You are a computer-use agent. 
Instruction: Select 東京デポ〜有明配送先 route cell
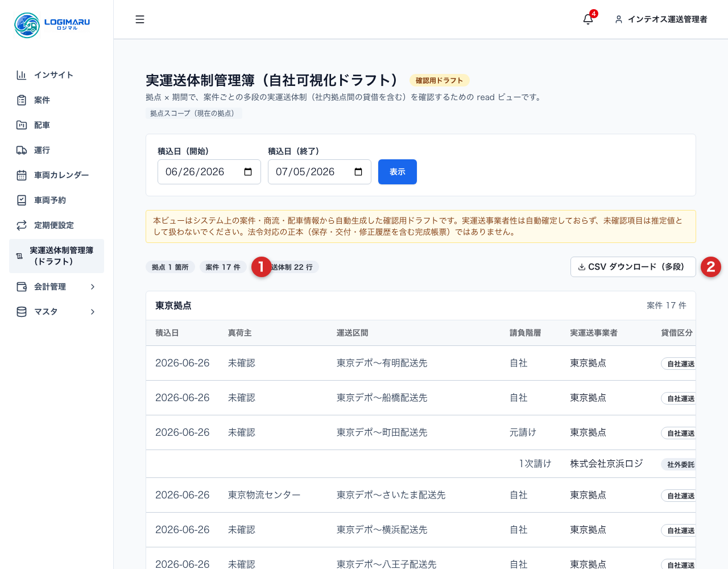coord(382,363)
